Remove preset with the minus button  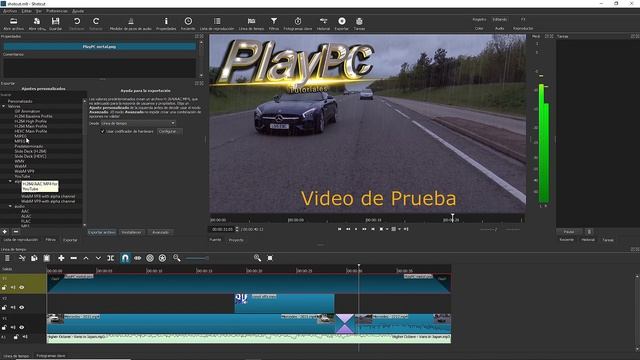[16, 232]
